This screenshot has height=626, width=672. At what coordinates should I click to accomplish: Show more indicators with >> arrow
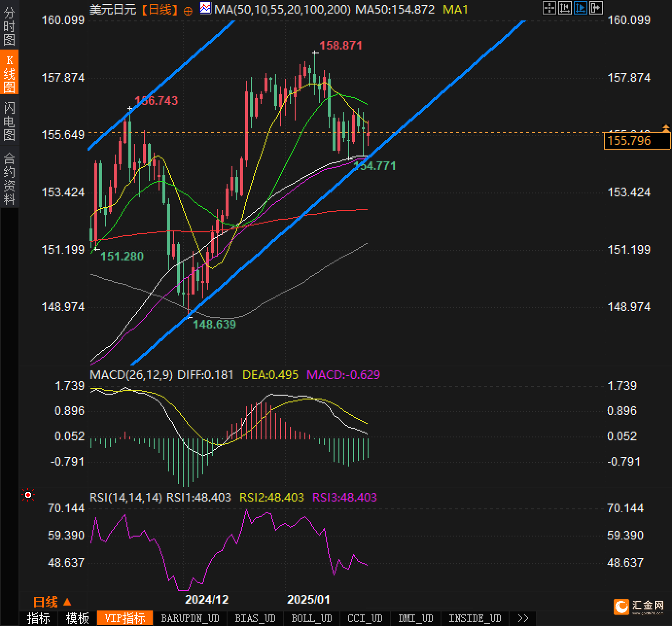pyautogui.click(x=523, y=618)
